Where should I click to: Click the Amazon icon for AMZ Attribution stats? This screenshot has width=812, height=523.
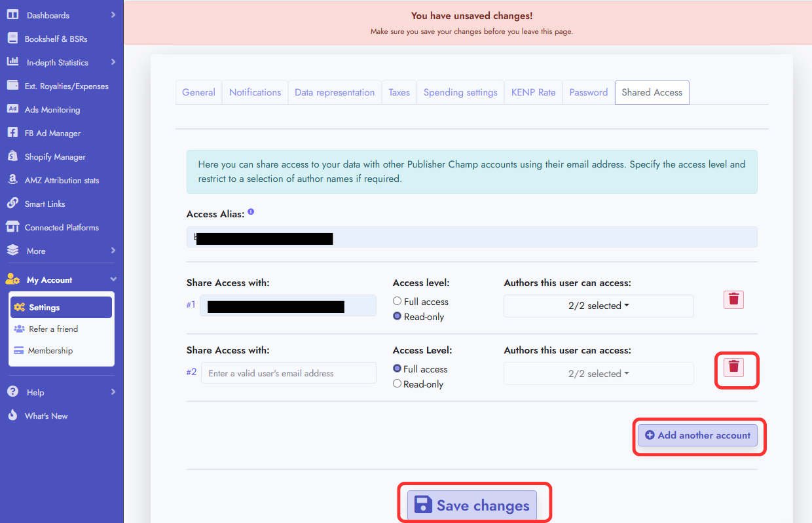point(12,179)
